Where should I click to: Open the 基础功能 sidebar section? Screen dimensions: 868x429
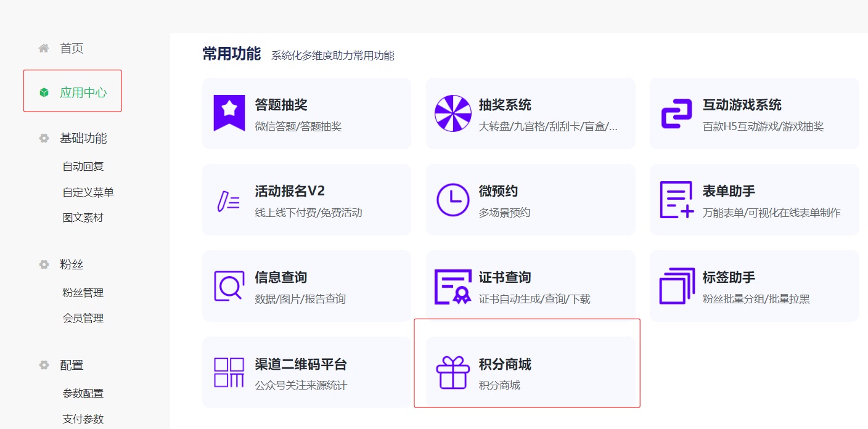pyautogui.click(x=83, y=138)
